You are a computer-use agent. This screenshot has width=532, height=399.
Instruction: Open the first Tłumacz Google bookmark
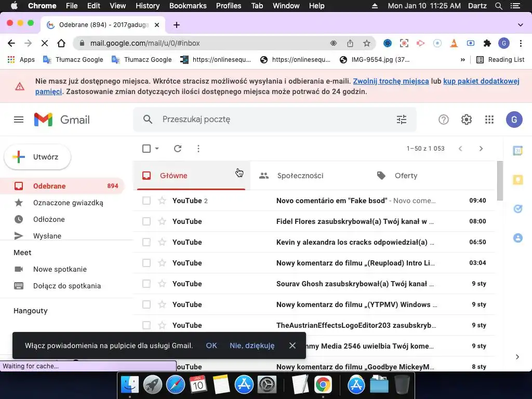click(x=73, y=60)
